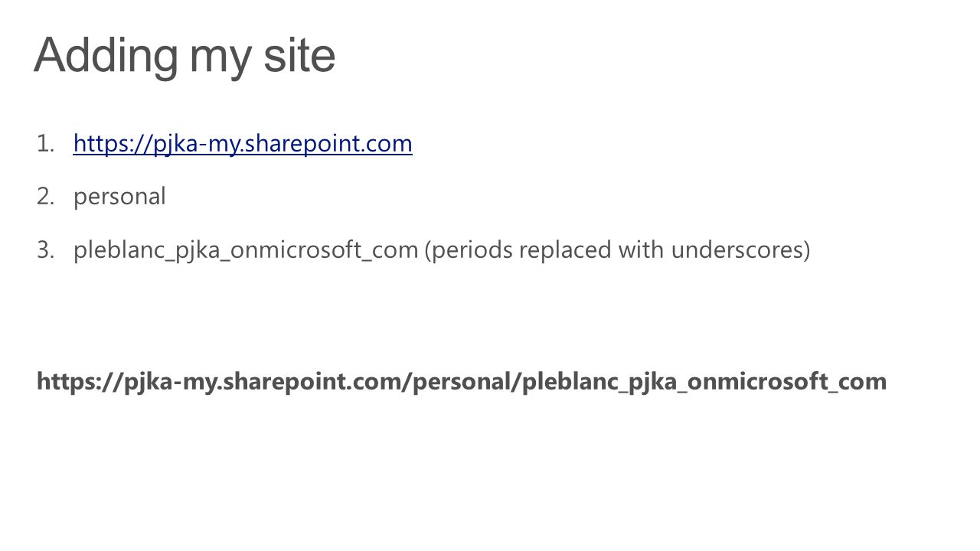Click "https://" at the start of the bold URL
The image size is (980, 551).
pyautogui.click(x=79, y=381)
